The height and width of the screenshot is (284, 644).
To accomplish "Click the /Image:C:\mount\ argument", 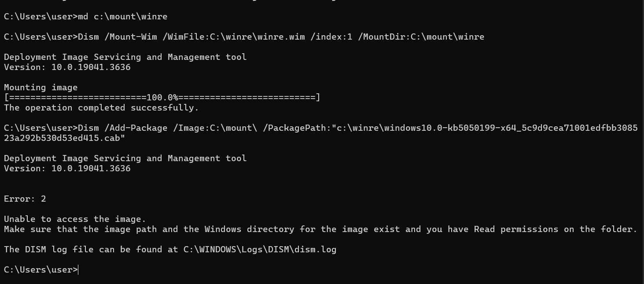I will [x=215, y=128].
